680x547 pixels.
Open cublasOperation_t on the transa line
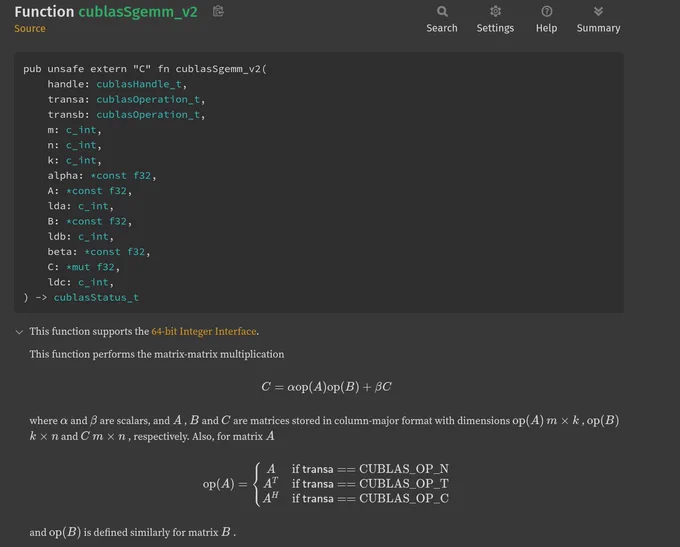148,99
